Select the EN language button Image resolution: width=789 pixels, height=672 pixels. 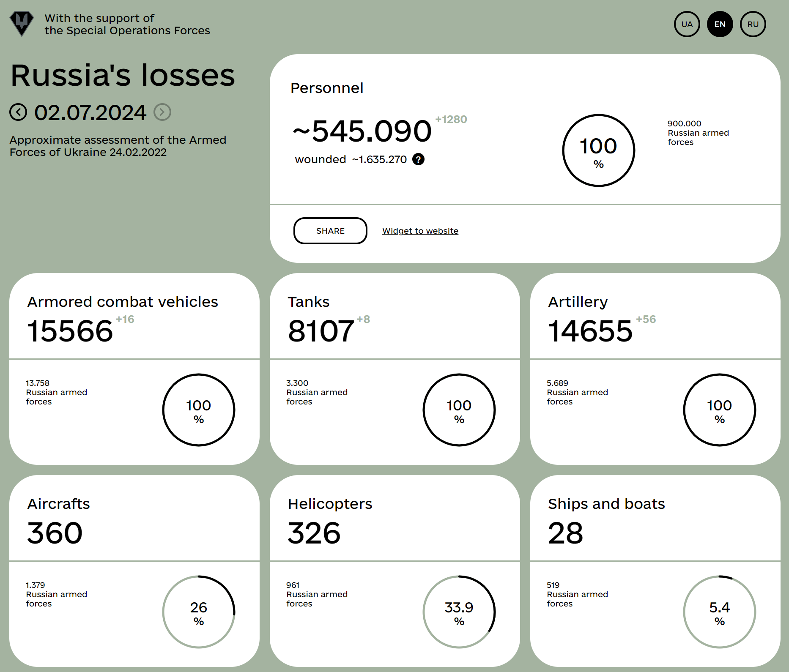pos(720,24)
